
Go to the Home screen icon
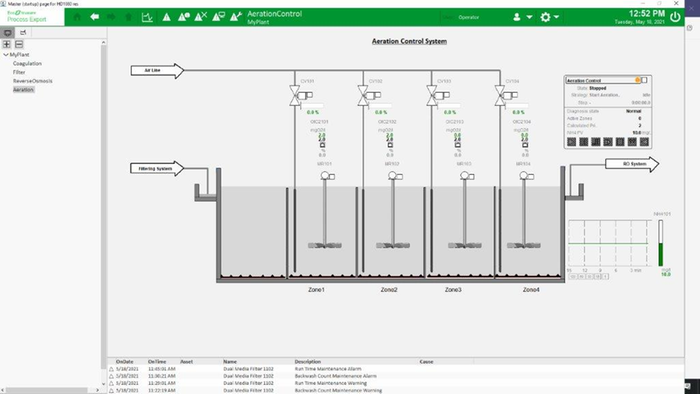(77, 17)
